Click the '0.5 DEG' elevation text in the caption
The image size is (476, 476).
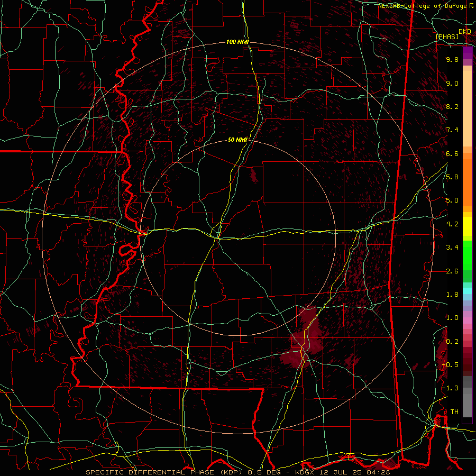[x=264, y=472]
